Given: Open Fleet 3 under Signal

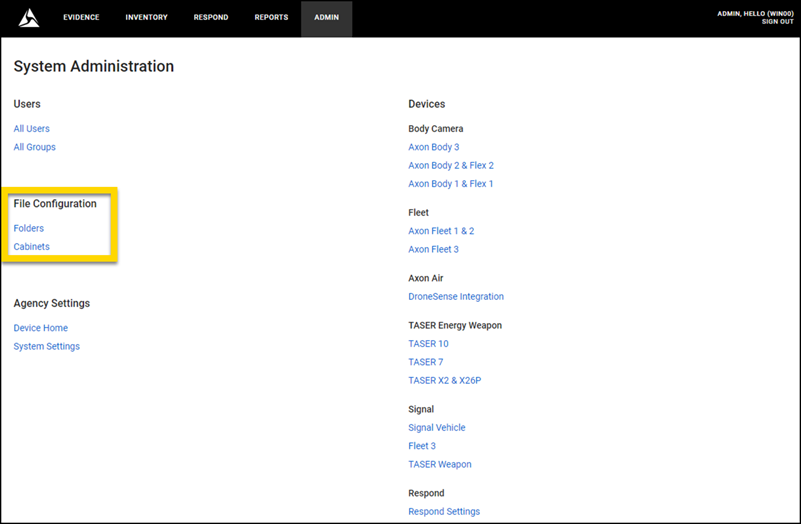Looking at the screenshot, I should (422, 446).
